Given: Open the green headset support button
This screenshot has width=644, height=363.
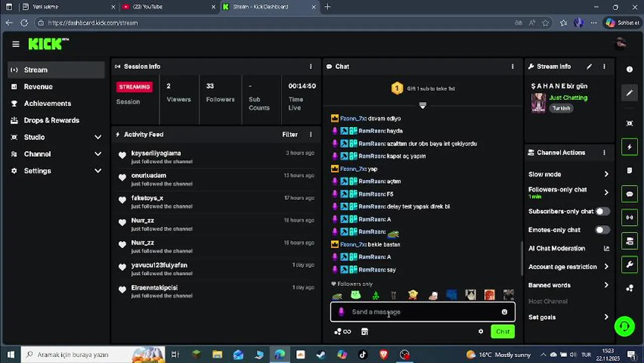Looking at the screenshot, I should [624, 326].
